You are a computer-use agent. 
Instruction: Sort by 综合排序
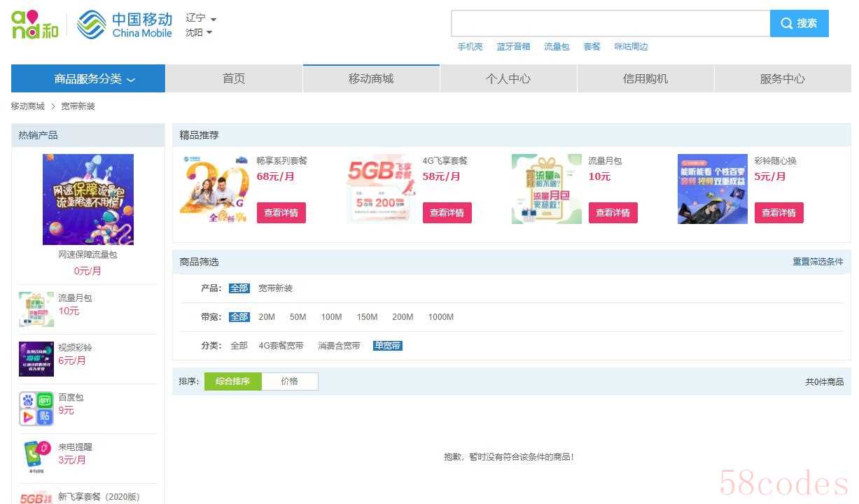pyautogui.click(x=233, y=381)
